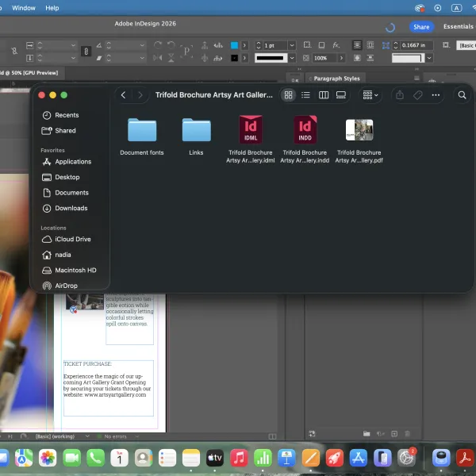This screenshot has height=476, width=476.
Task: Switch to the Paragraph Styles tab
Action: pos(336,79)
